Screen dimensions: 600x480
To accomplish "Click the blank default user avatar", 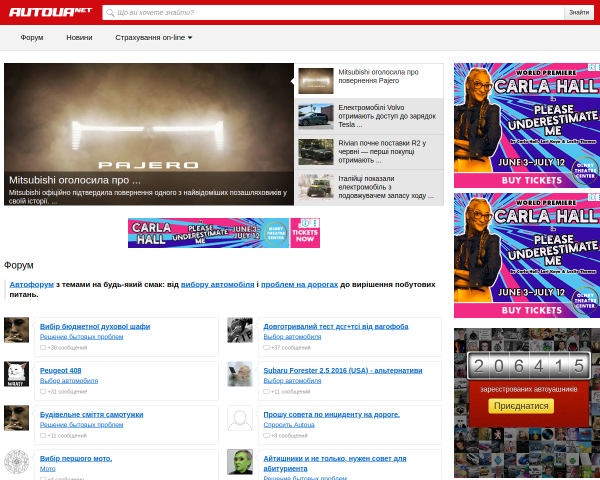I will tap(240, 418).
